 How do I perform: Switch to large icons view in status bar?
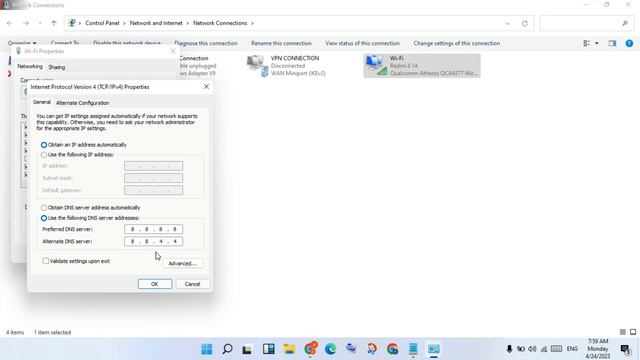tap(633, 332)
